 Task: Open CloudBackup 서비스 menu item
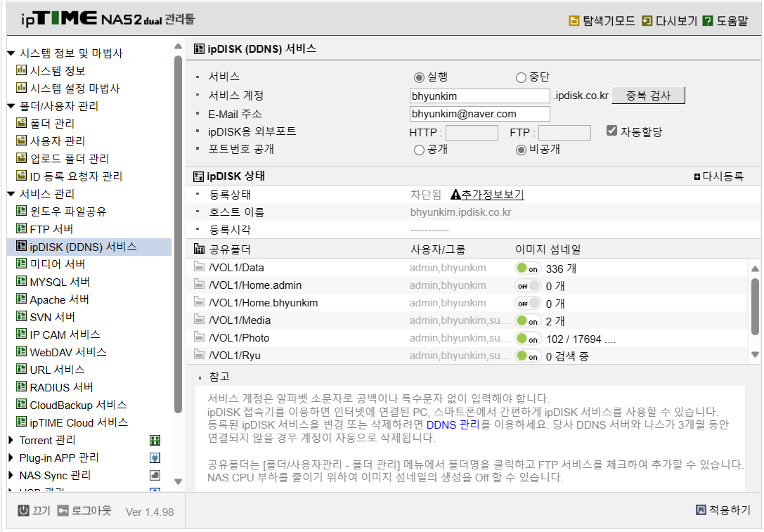coord(78,404)
